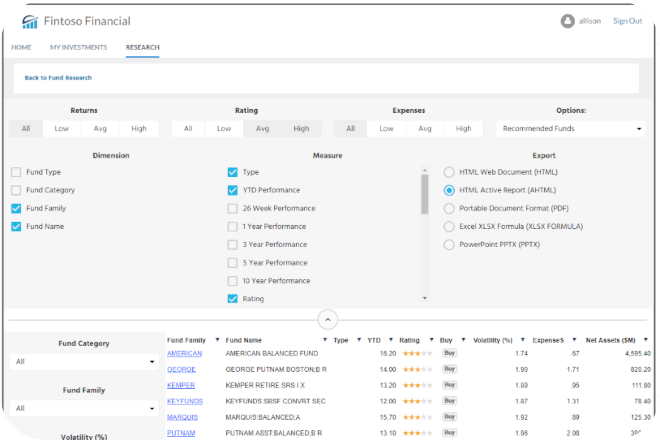Viewport: 660px width, 440px height.
Task: Click Measure list scroll-down arrow
Action: 425,298
